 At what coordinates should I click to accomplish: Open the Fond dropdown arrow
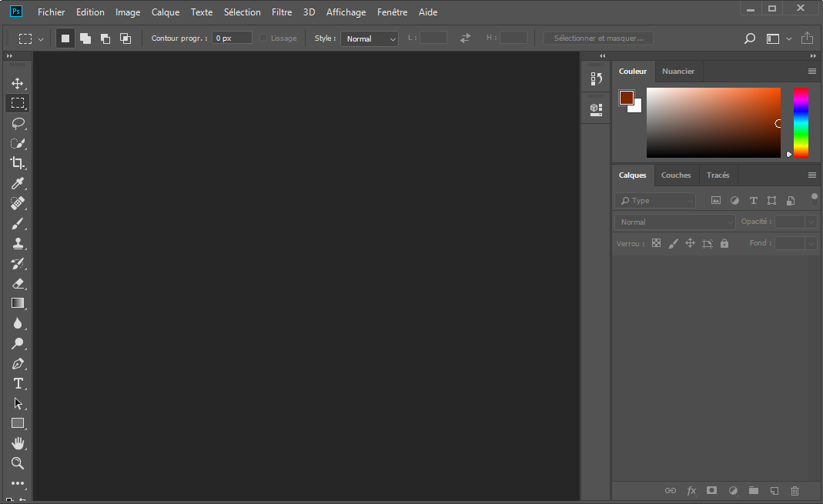(811, 243)
